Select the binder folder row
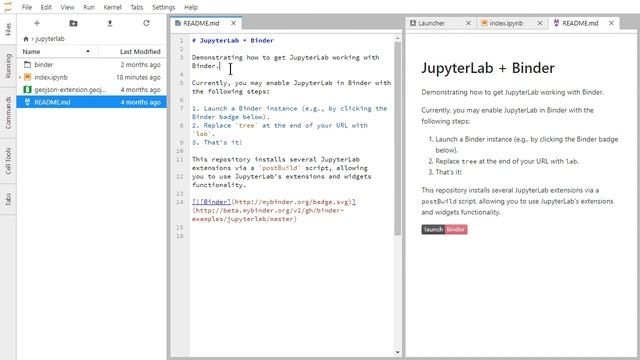This screenshot has height=360, width=640. coord(91,64)
